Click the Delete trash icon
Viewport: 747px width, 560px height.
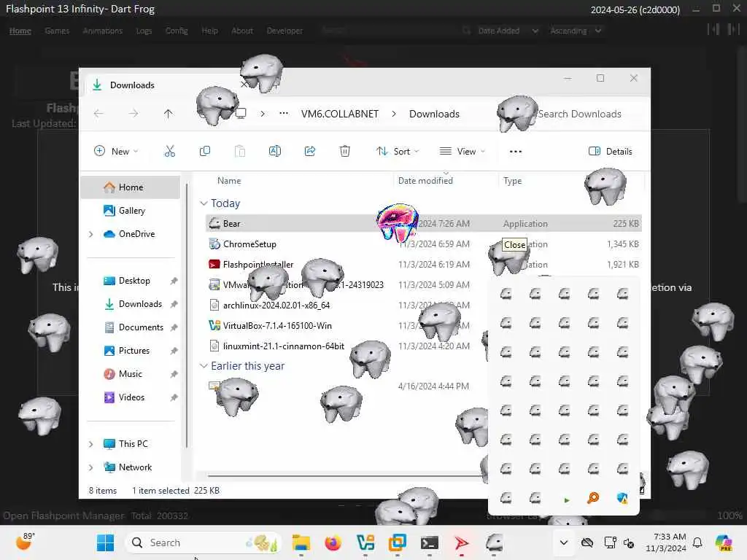pos(345,152)
